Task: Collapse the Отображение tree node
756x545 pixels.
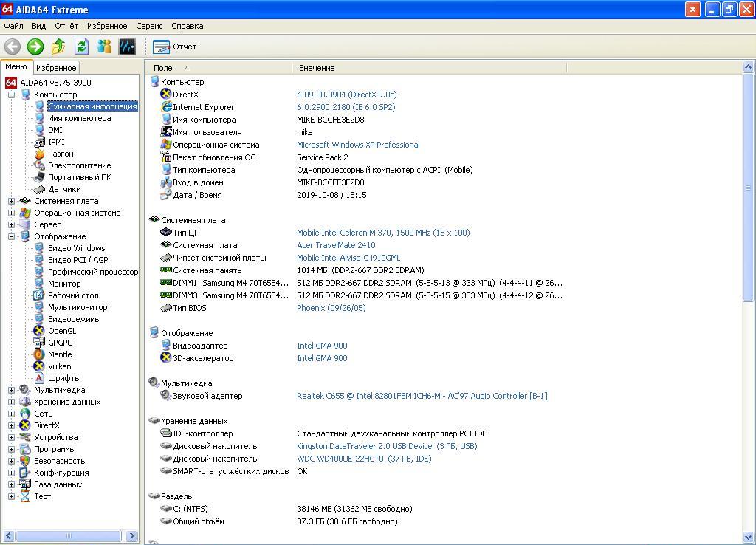Action: [11, 237]
